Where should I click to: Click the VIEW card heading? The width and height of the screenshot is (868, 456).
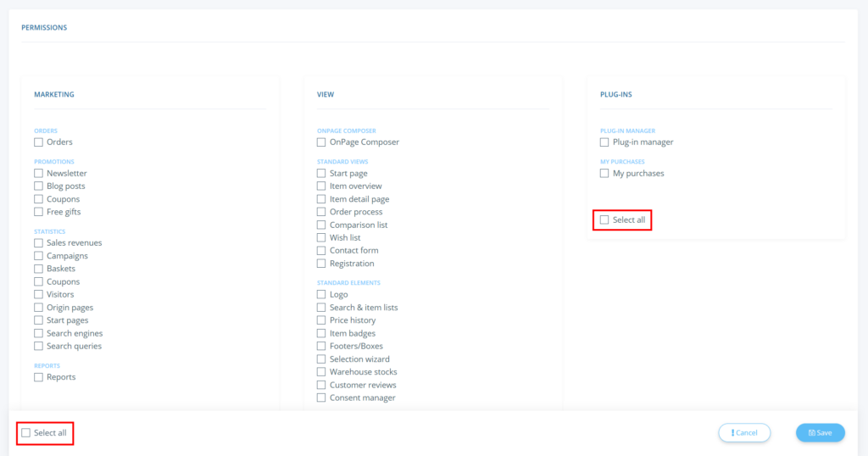325,95
